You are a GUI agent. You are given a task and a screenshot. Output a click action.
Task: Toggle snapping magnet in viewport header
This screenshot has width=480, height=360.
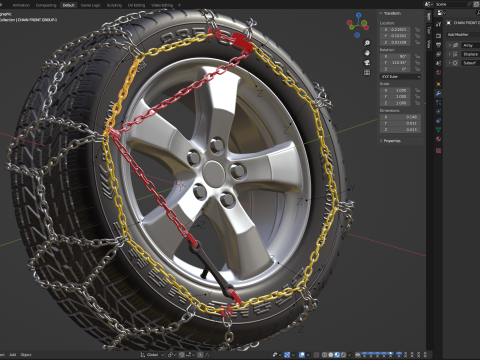(x=182, y=355)
